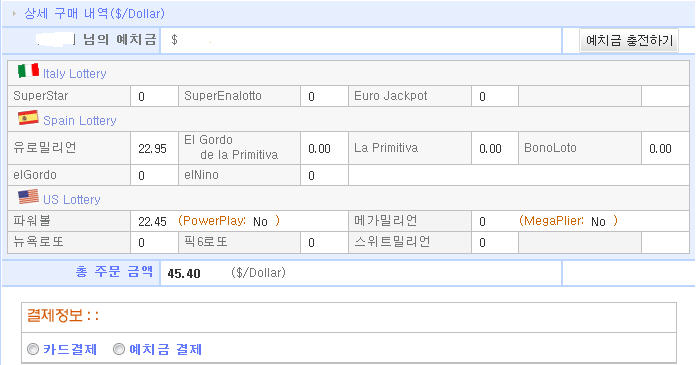Click the total order amount 45.40
The image size is (696, 365).
coord(184,274)
